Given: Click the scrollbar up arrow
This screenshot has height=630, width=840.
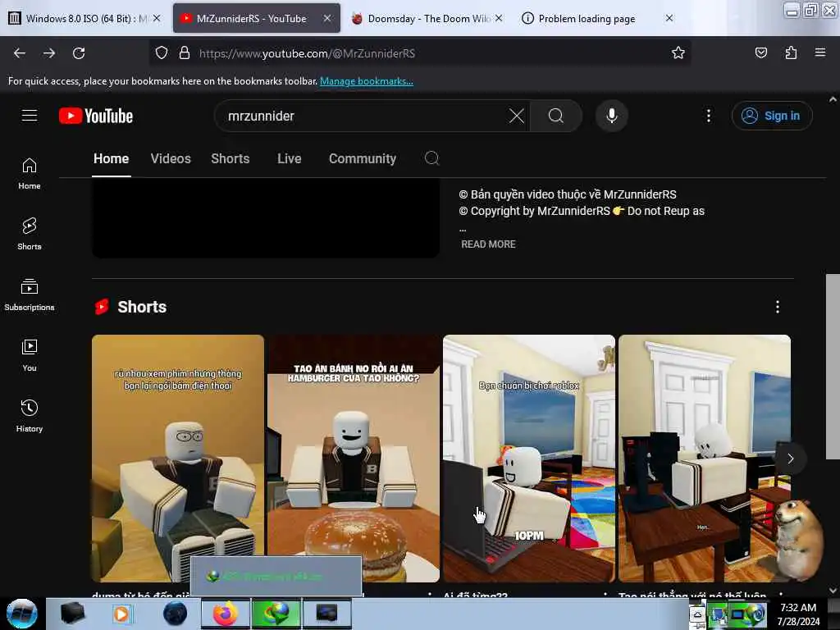Looking at the screenshot, I should [833, 99].
